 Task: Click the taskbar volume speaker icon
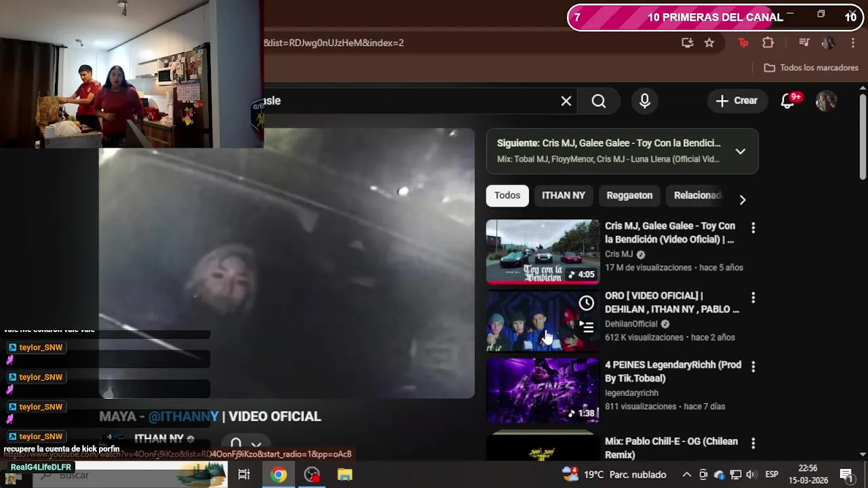751,474
